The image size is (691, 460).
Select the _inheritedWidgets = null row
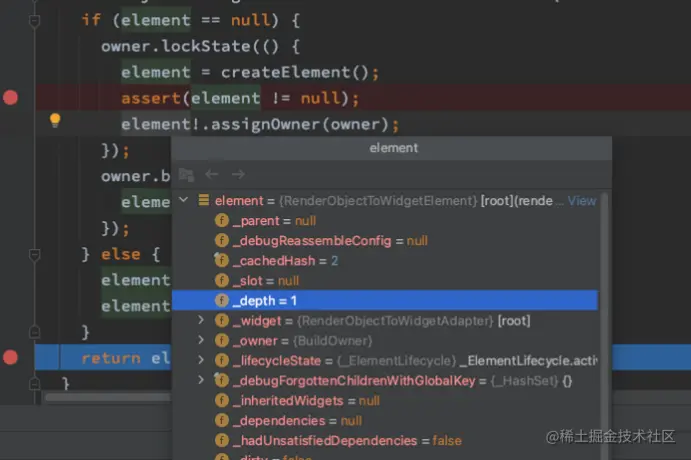pyautogui.click(x=385, y=401)
